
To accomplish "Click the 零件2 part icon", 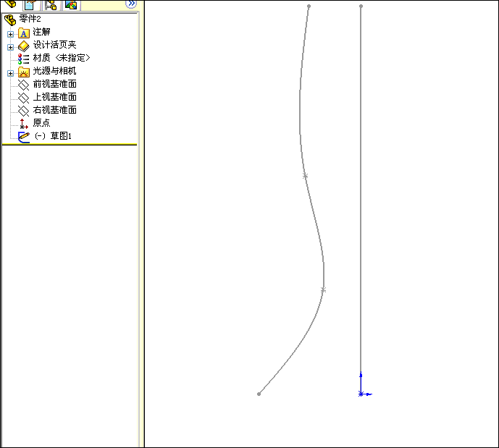I will click(10, 20).
